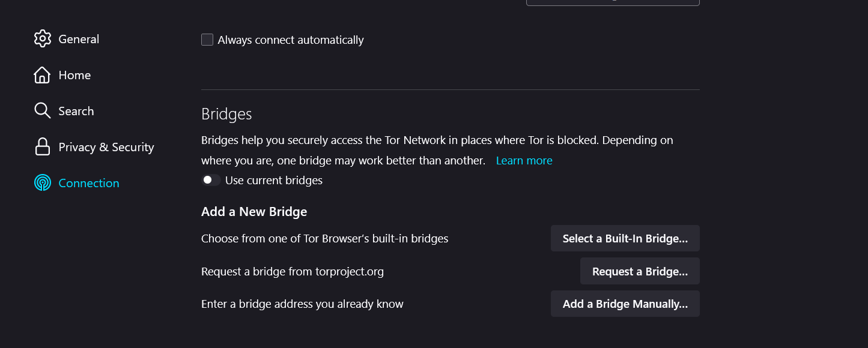Toggle the Use current bridges switch
868x348 pixels.
[210, 180]
